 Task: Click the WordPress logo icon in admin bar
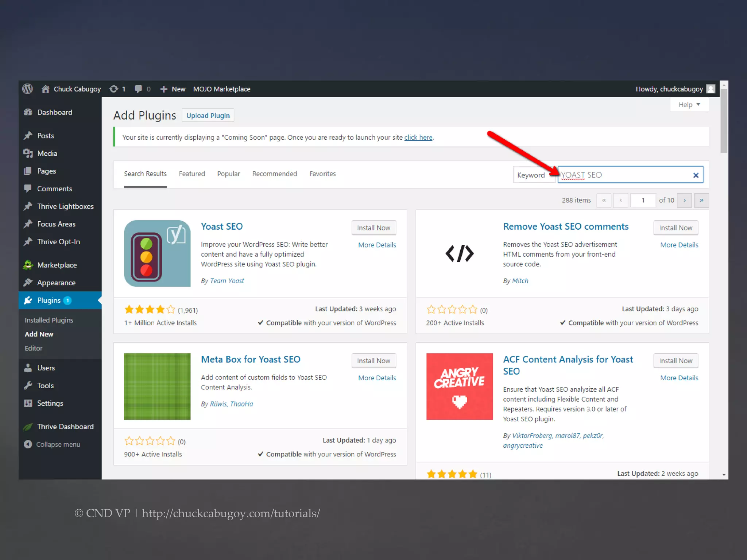27,89
